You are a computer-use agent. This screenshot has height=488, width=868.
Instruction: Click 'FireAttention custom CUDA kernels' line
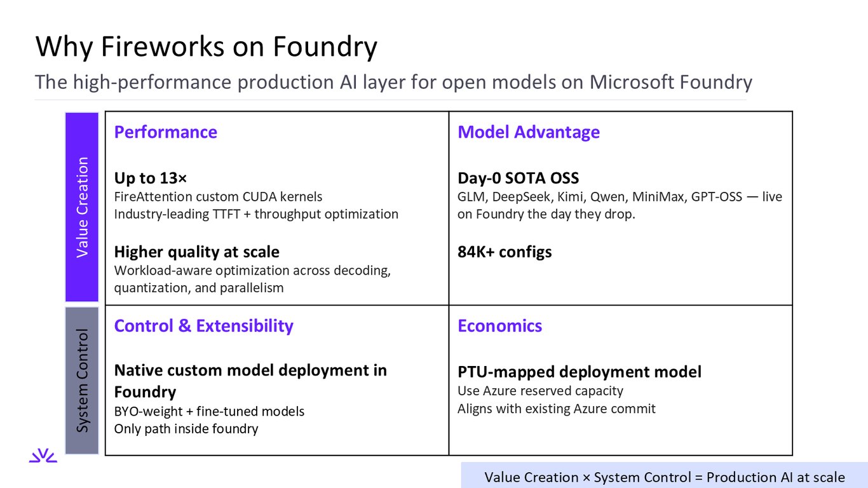click(x=218, y=197)
